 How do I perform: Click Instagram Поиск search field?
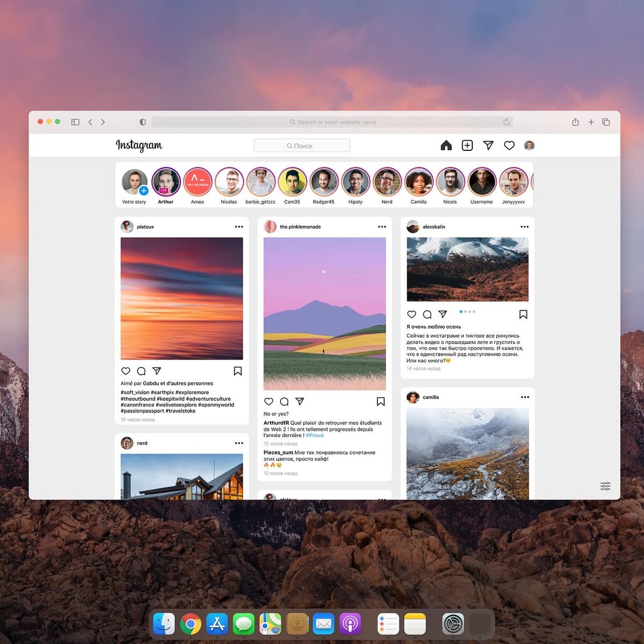coord(302,145)
